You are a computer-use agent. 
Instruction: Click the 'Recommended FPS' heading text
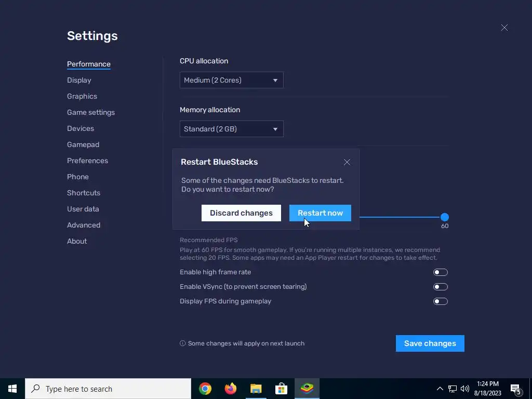[x=209, y=240]
